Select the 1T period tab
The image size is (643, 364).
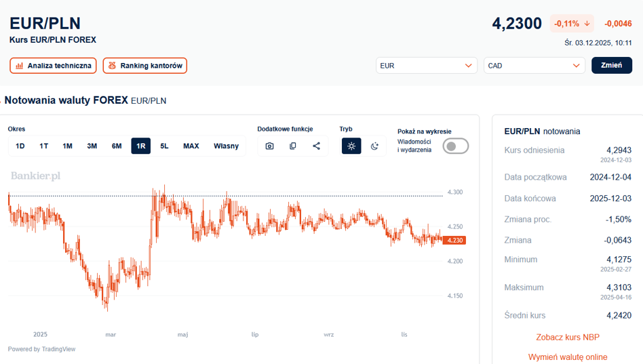coord(44,146)
